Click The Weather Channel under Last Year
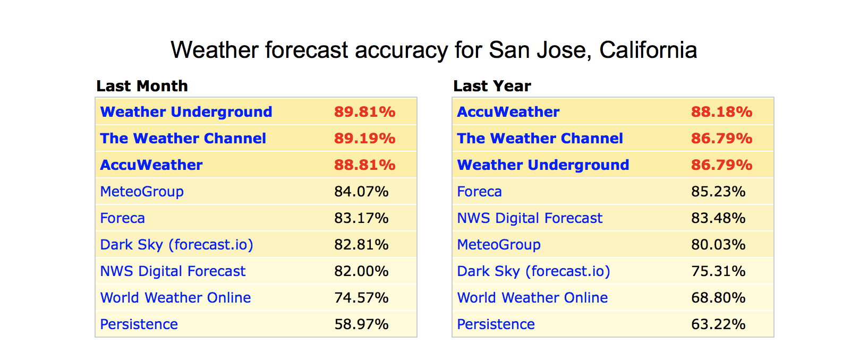 click(540, 139)
